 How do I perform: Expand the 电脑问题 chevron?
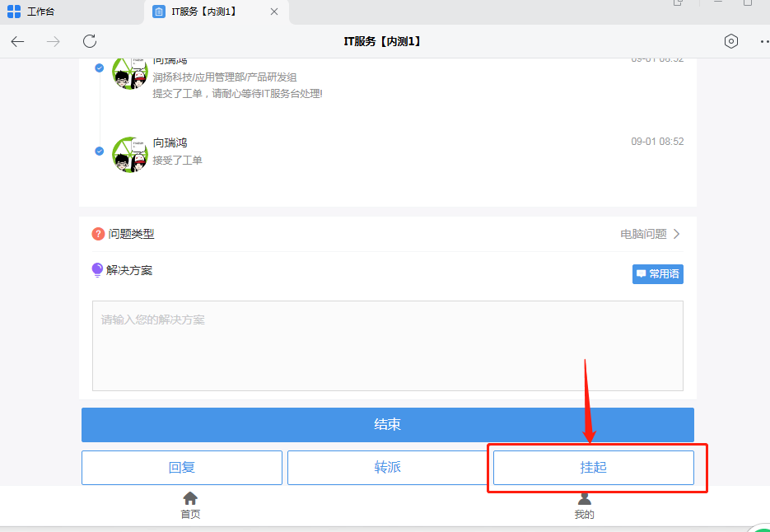point(677,234)
